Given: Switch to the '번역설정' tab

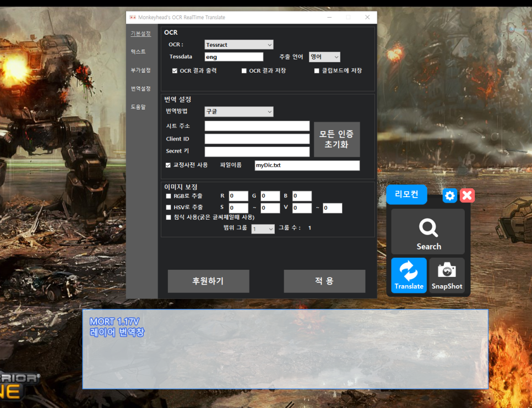Looking at the screenshot, I should [141, 89].
